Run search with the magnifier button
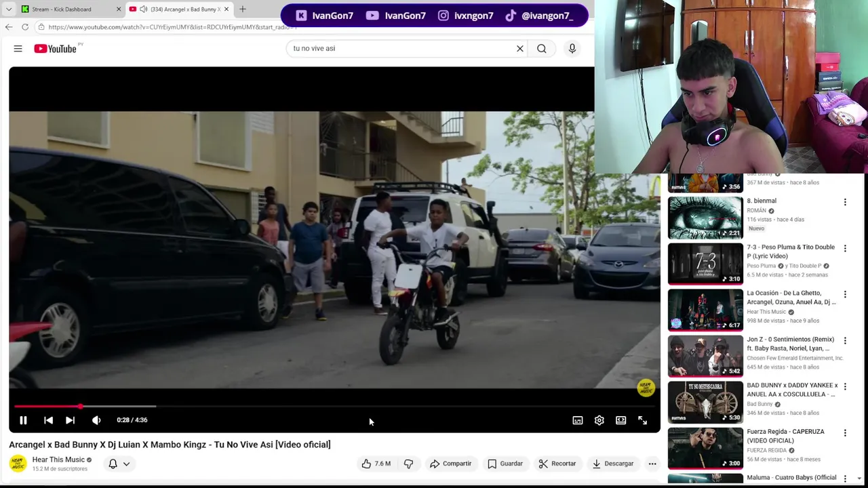The image size is (868, 488). point(542,49)
